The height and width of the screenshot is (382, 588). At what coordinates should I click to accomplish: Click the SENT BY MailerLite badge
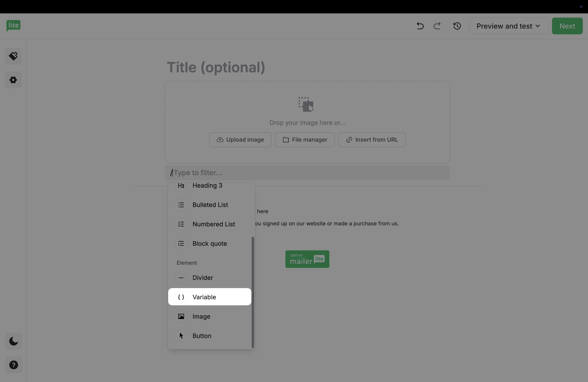coord(307,259)
